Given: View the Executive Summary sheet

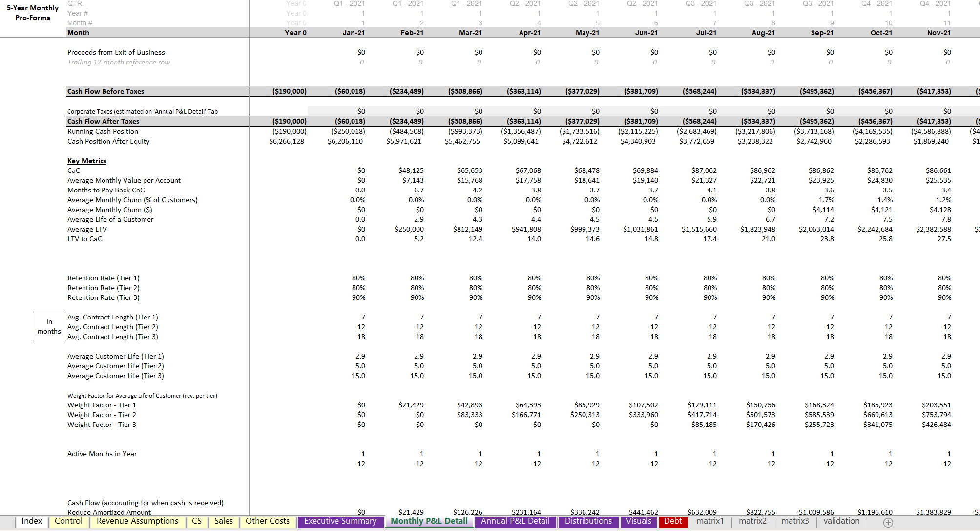Looking at the screenshot, I should pyautogui.click(x=340, y=521).
